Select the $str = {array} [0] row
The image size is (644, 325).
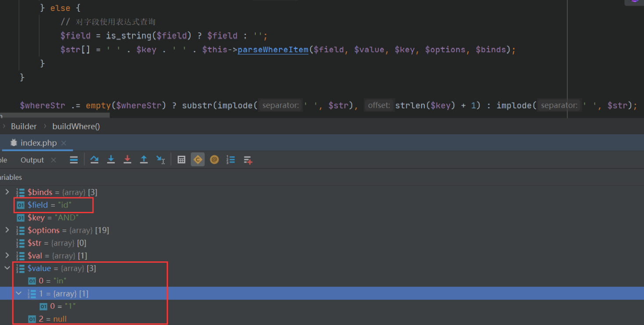click(x=322, y=243)
